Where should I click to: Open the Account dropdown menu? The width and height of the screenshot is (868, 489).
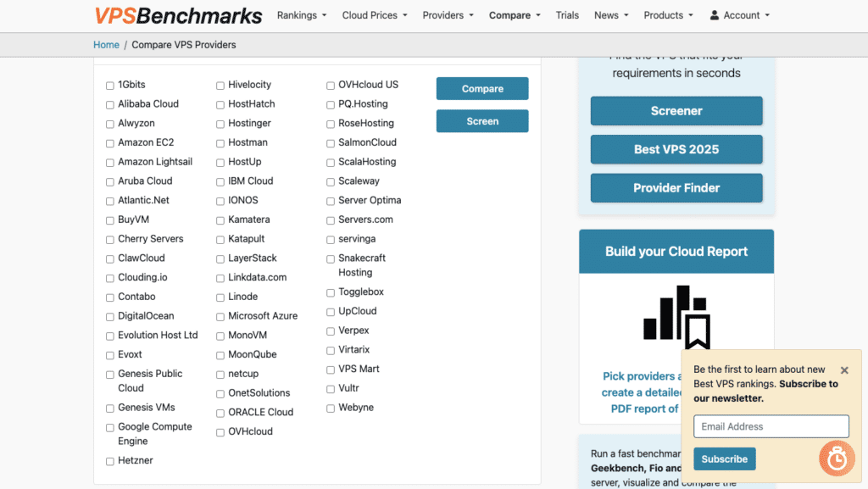click(740, 15)
